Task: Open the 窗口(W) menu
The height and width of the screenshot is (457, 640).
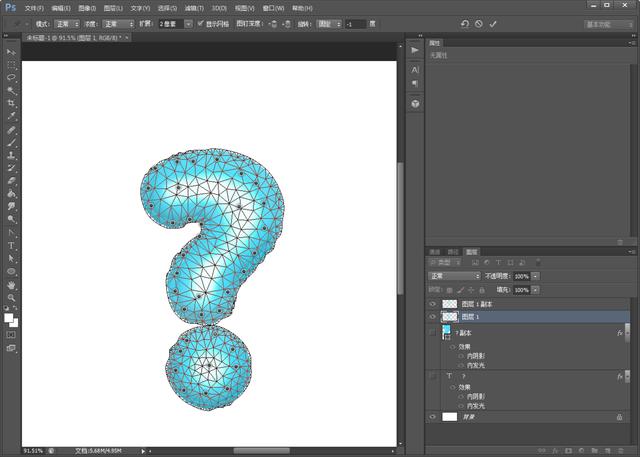Action: click(x=273, y=8)
